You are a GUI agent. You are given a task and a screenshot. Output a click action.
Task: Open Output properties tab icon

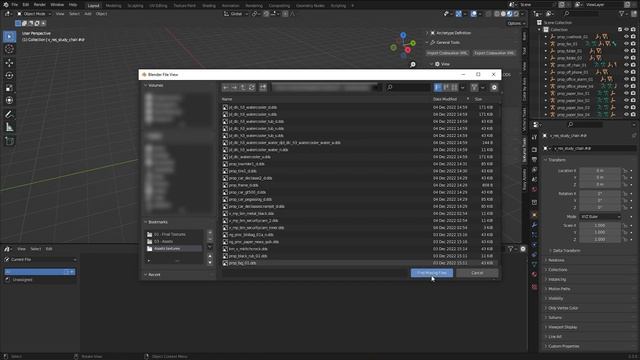[x=535, y=160]
